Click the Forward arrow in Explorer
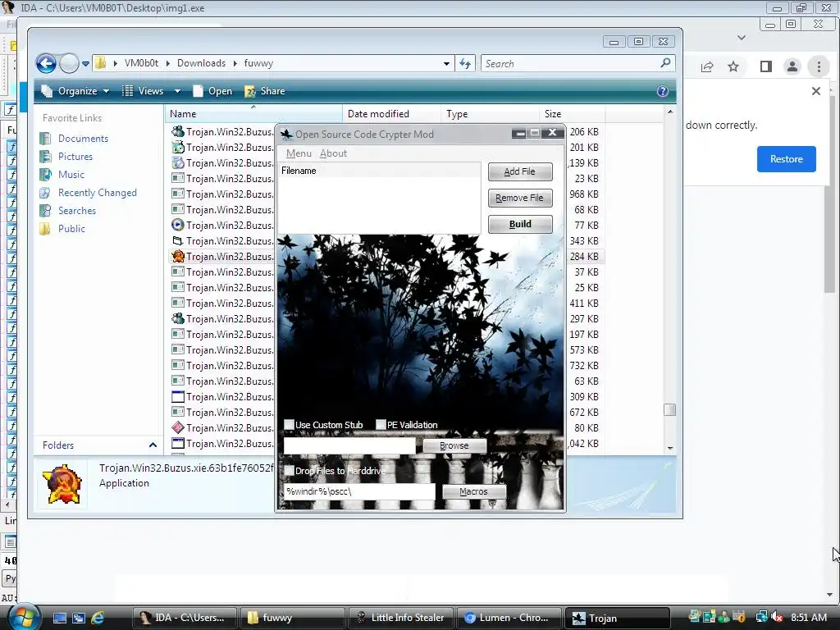 (x=69, y=64)
